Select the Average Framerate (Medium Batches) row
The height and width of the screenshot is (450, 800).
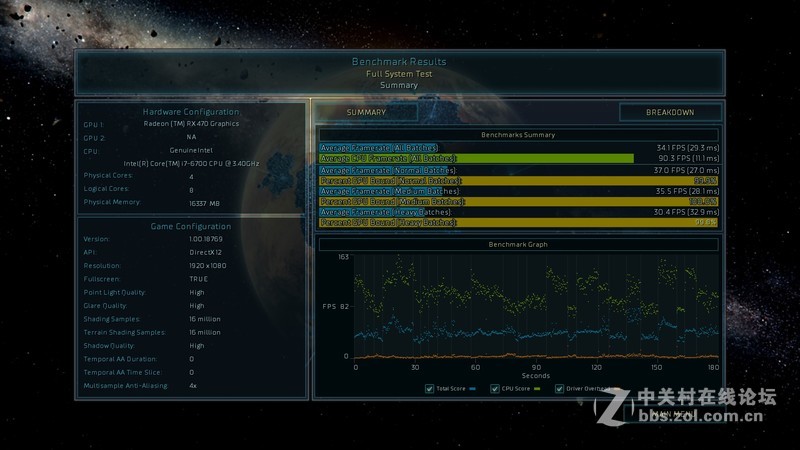519,191
